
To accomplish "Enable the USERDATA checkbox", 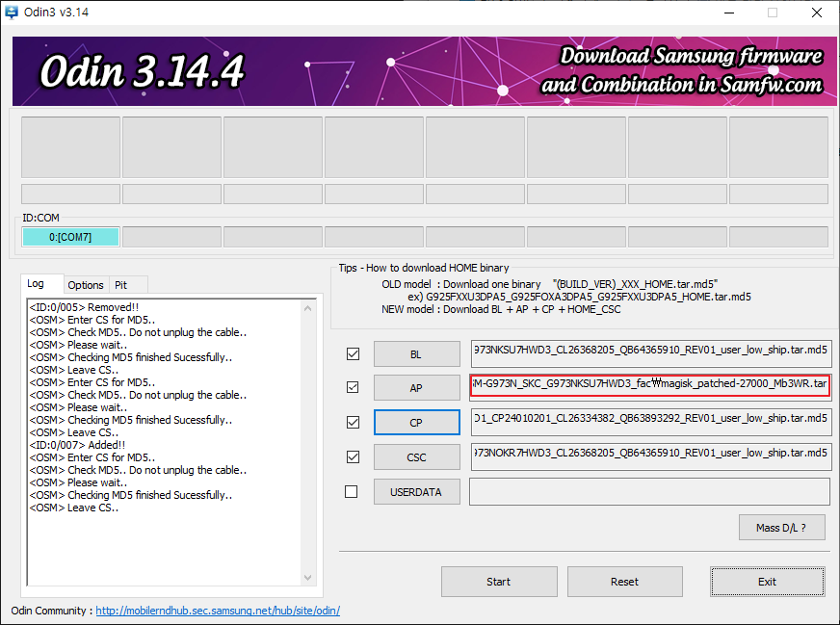I will click(352, 491).
